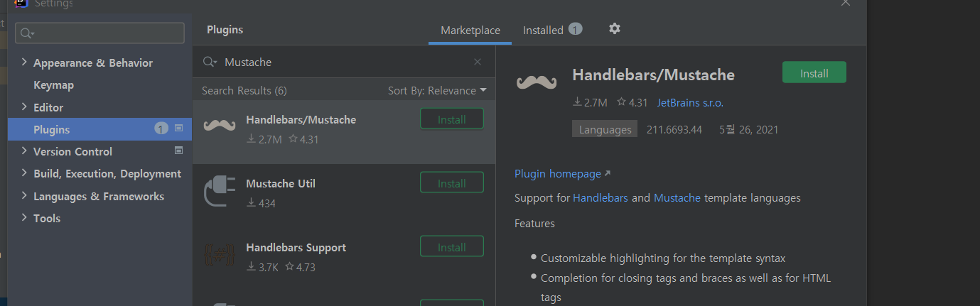Install Handlebars/Mustache from results list
980x306 pixels.
coord(452,119)
